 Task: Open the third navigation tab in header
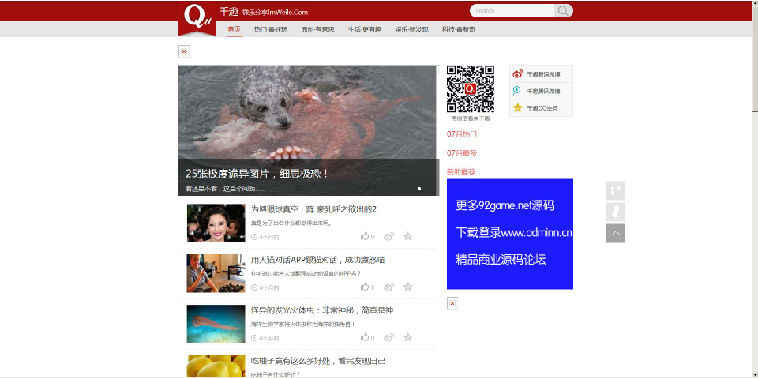click(x=318, y=29)
